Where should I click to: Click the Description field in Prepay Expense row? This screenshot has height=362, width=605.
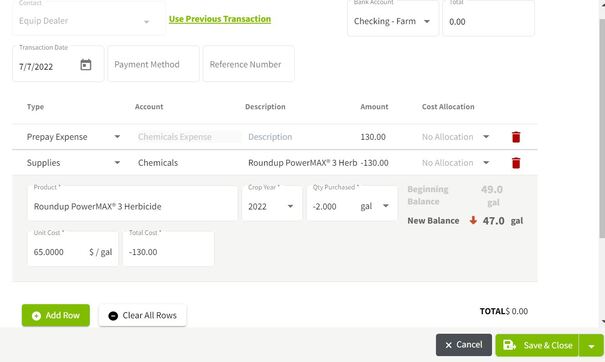301,137
